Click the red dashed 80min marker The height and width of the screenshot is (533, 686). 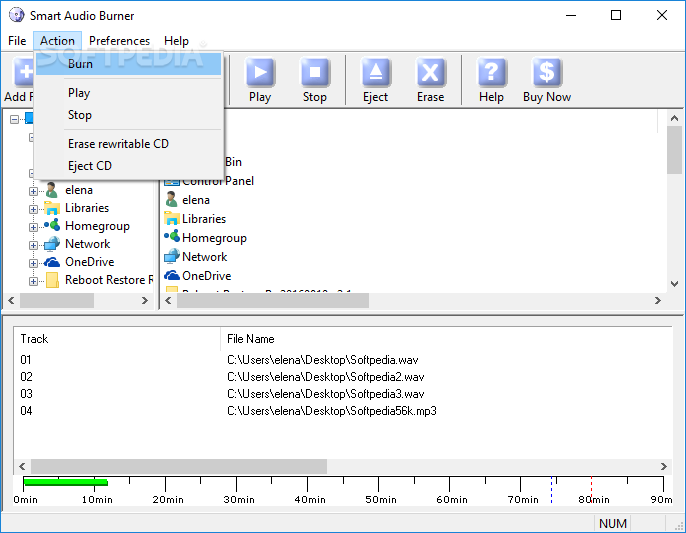(592, 490)
